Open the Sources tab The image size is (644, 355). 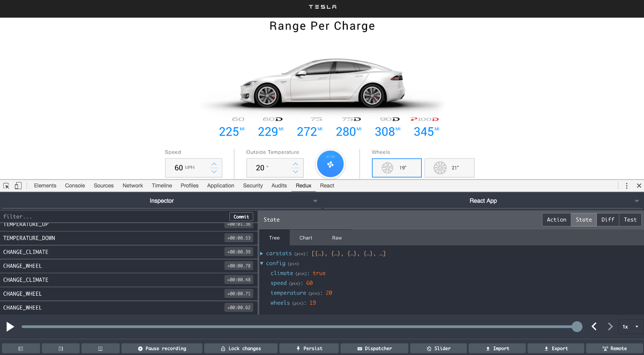(104, 186)
